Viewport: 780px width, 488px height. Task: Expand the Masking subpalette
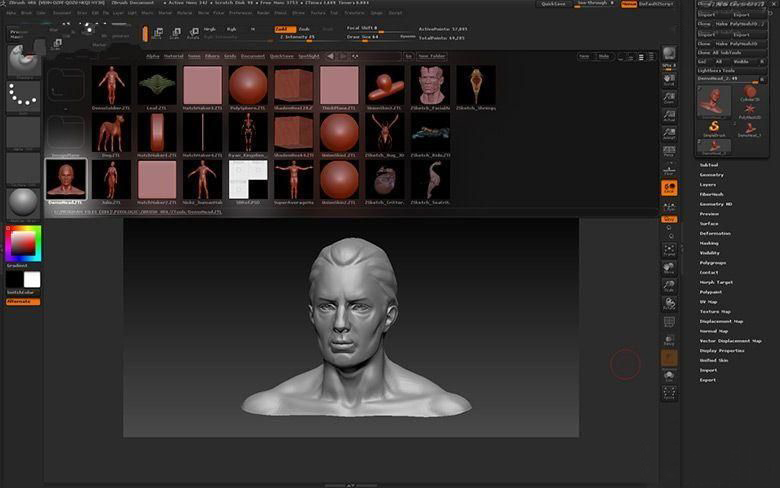point(709,243)
